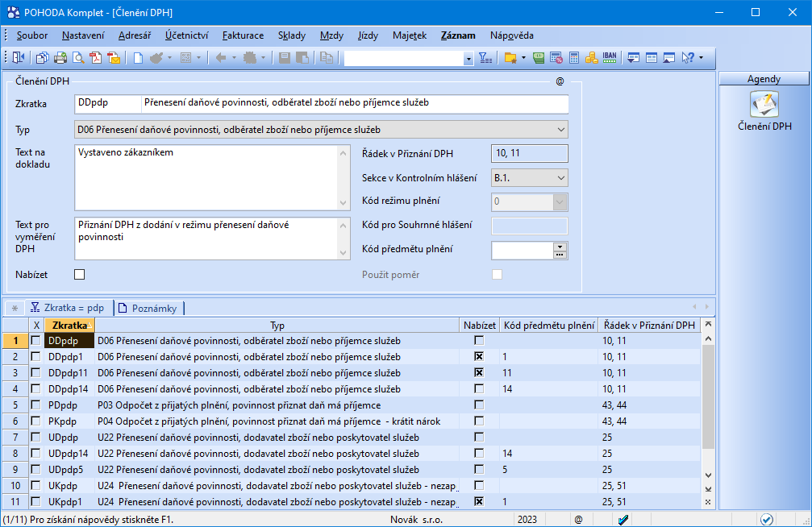Image resolution: width=812 pixels, height=527 pixels.
Task: Open Kód předmětu plnění selector button
Action: tap(560, 251)
